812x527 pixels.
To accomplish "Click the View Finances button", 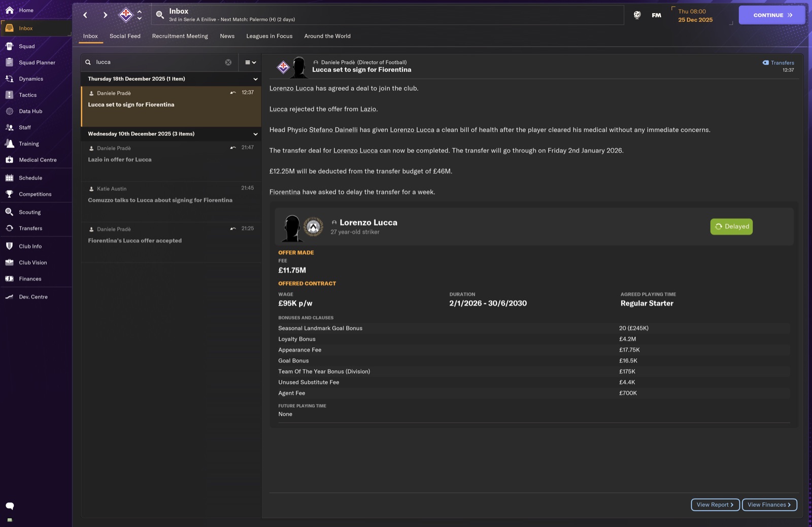I will (769, 505).
